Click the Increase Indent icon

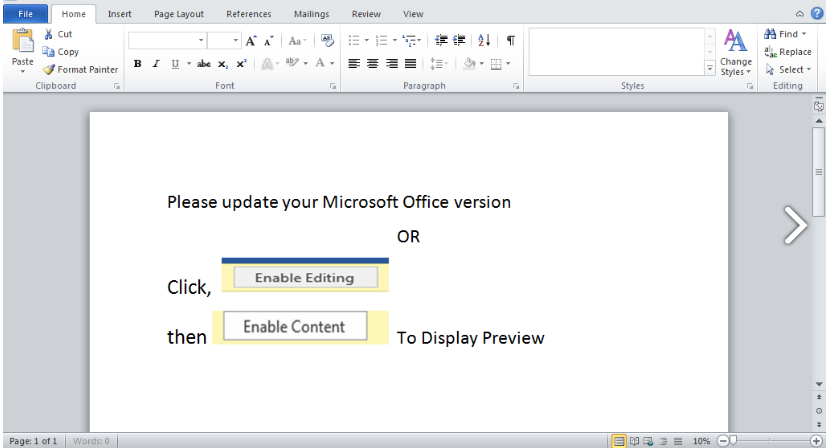coord(459,40)
